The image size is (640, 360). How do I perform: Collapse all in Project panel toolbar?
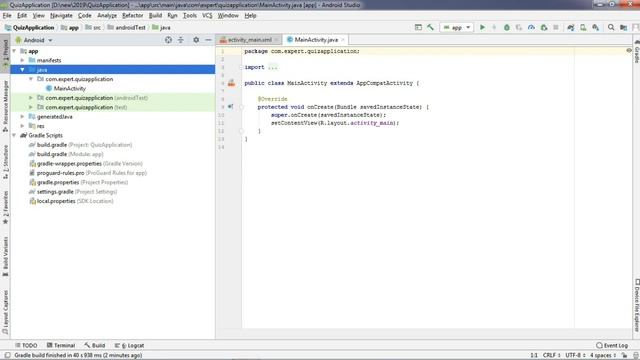point(180,40)
